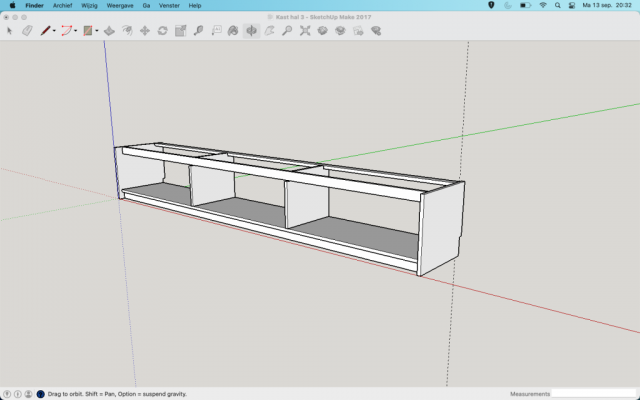
Task: Click the right end panel of the cabinet
Action: click(x=442, y=229)
